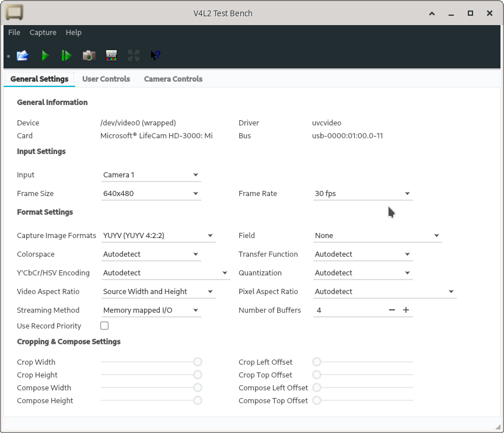Viewport: 504px width, 433px height.
Task: Click the fullscreen arrows toolbar icon
Action: 134,55
